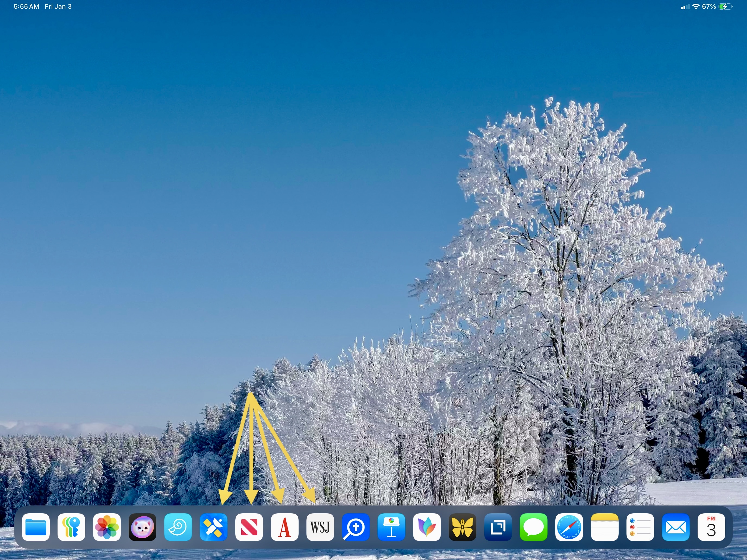This screenshot has width=747, height=560.
Task: Open the blue nautilus shell app
Action: click(178, 527)
